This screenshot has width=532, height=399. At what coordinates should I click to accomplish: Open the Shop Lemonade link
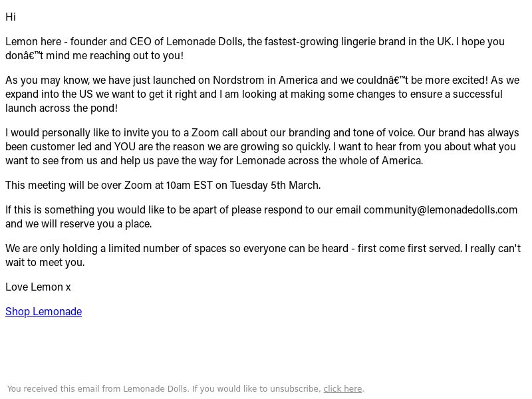point(43,311)
